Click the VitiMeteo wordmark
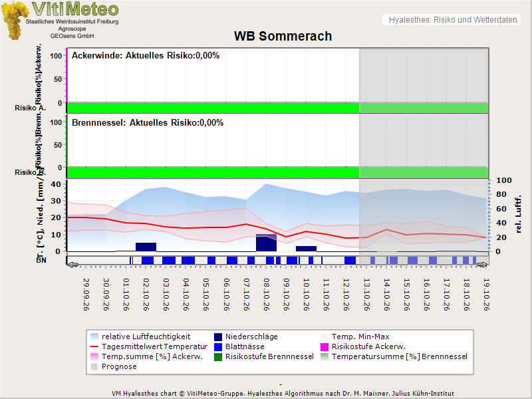This screenshot has height=399, width=532. click(x=75, y=9)
